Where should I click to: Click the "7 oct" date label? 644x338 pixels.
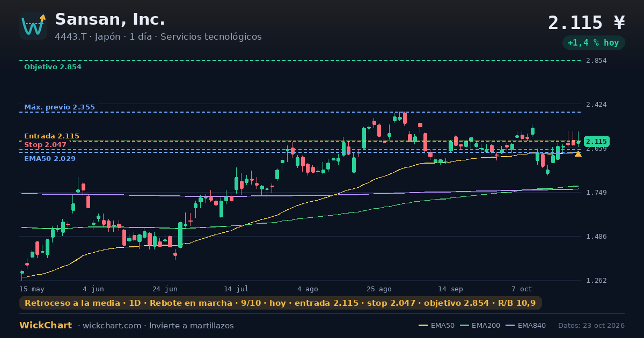522,289
